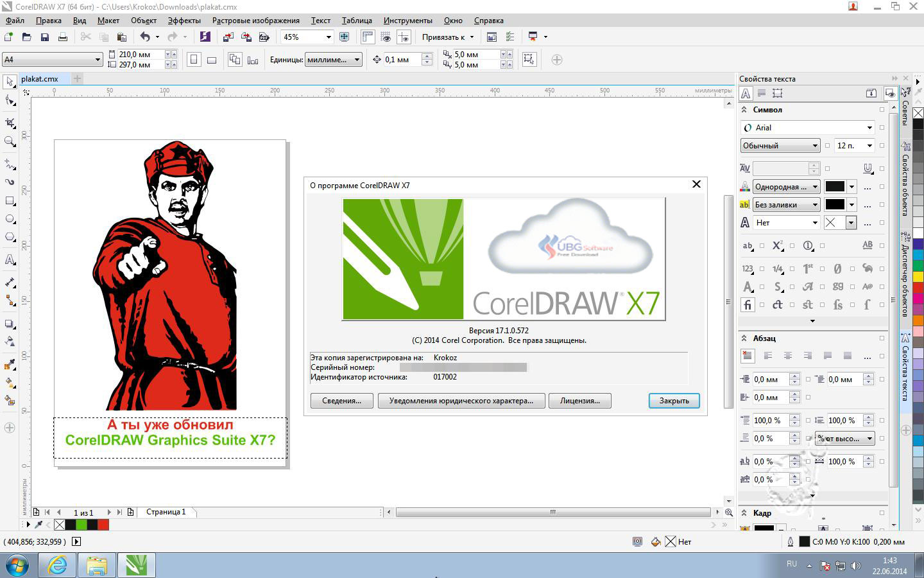Image resolution: width=924 pixels, height=578 pixels.
Task: Select the 'Страница 1' page tab
Action: [x=166, y=512]
